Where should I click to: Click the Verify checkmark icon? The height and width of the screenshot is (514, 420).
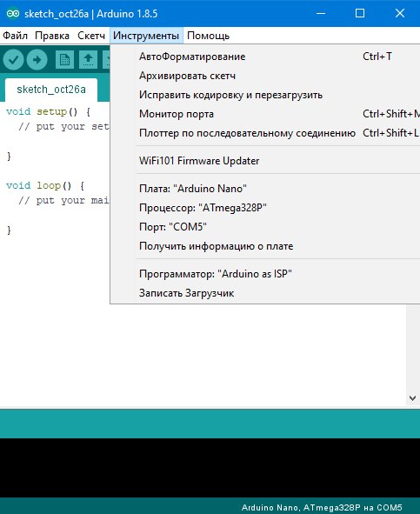click(x=13, y=60)
